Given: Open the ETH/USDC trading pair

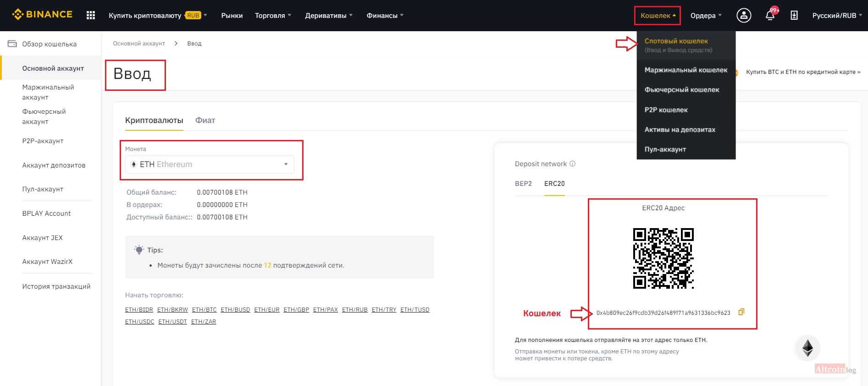Looking at the screenshot, I should 139,322.
